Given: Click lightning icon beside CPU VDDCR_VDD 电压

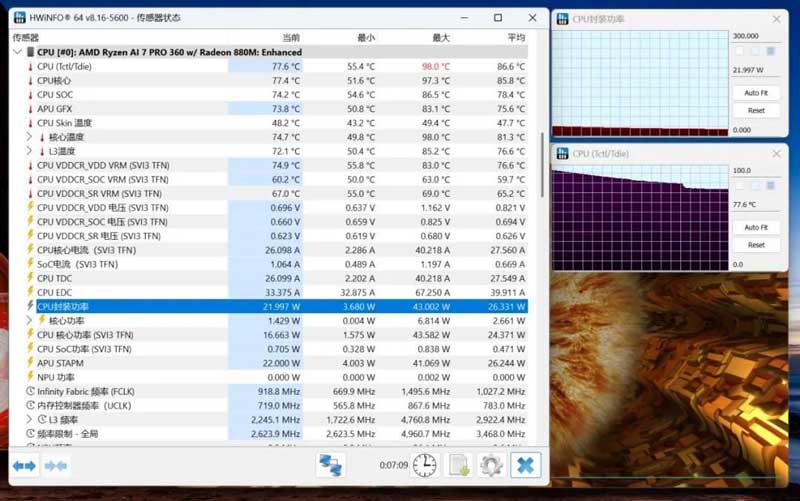Looking at the screenshot, I should pos(30,208).
